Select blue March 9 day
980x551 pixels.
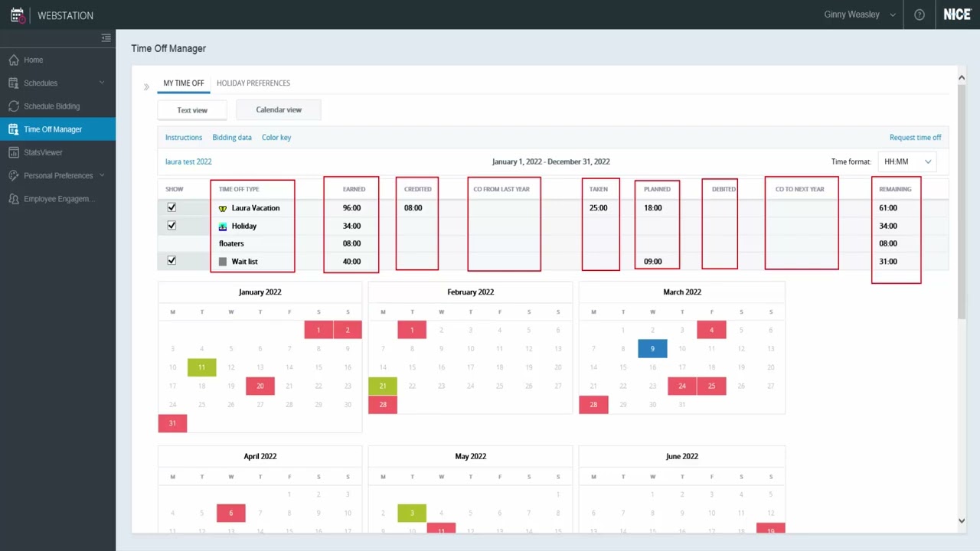point(652,349)
